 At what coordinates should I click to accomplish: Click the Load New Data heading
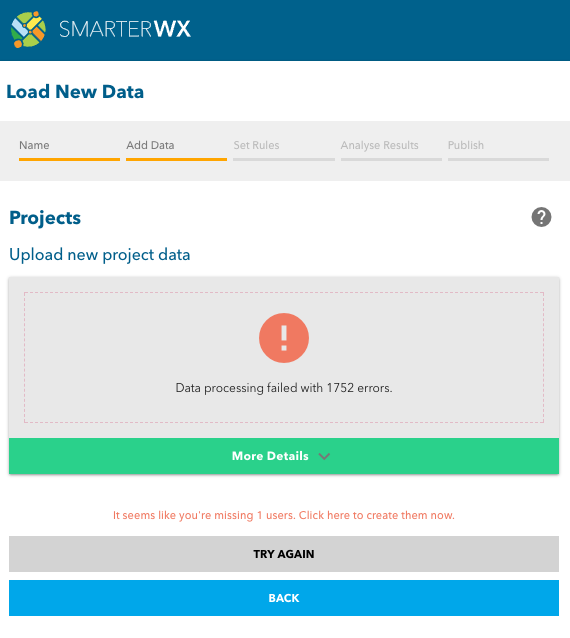[x=75, y=92]
